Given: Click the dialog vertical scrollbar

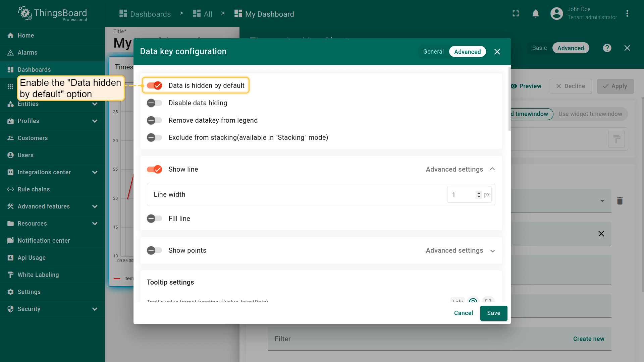Looking at the screenshot, I should coord(509,99).
